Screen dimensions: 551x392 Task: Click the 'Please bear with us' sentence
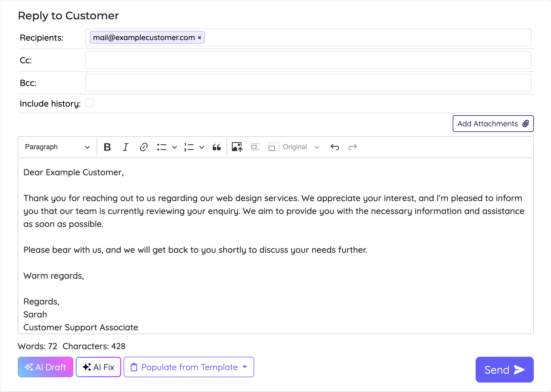195,250
